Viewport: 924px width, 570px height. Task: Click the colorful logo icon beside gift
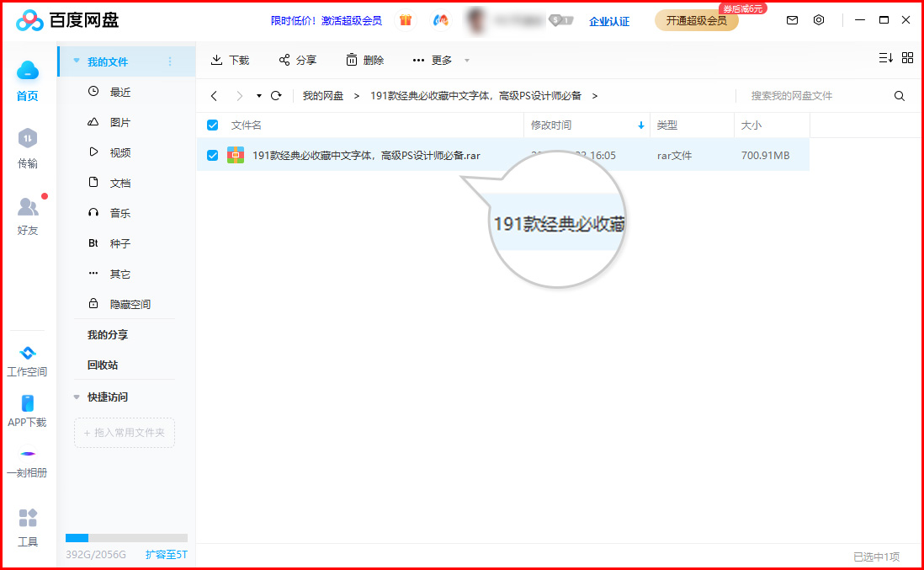[x=440, y=21]
